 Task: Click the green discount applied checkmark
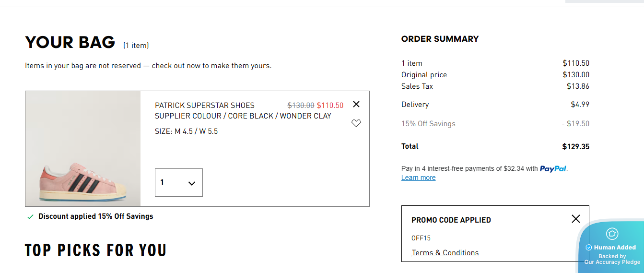pos(30,217)
